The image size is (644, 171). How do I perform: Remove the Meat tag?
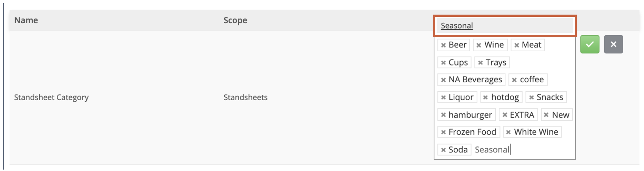tap(517, 45)
